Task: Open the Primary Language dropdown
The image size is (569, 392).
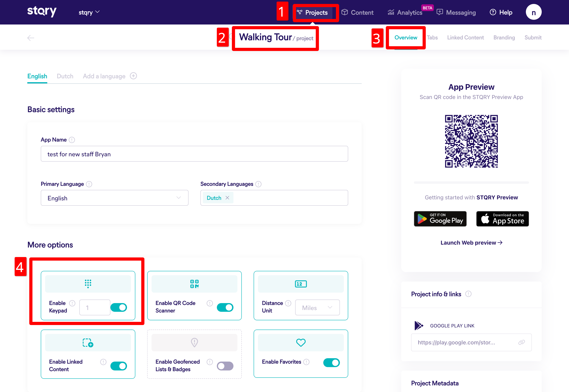Action: point(114,198)
